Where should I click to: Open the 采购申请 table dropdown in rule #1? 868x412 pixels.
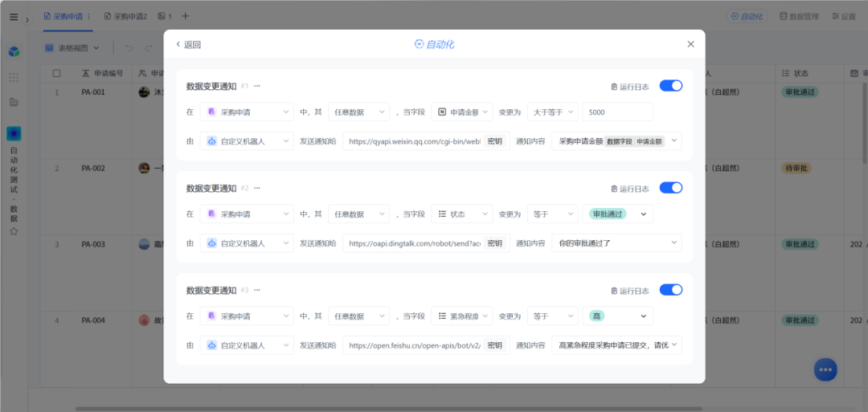click(247, 112)
